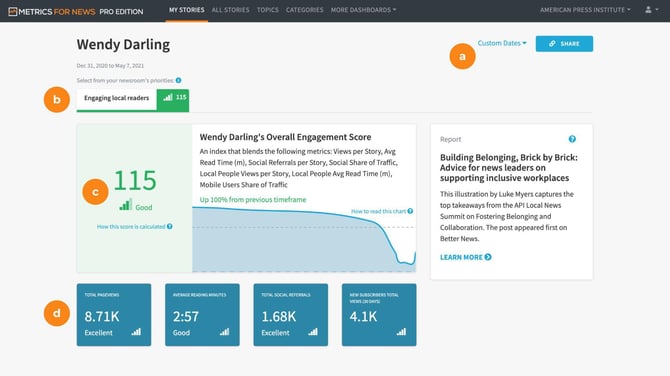
Task: Click arrow icon next to Learn More
Action: tap(488, 257)
